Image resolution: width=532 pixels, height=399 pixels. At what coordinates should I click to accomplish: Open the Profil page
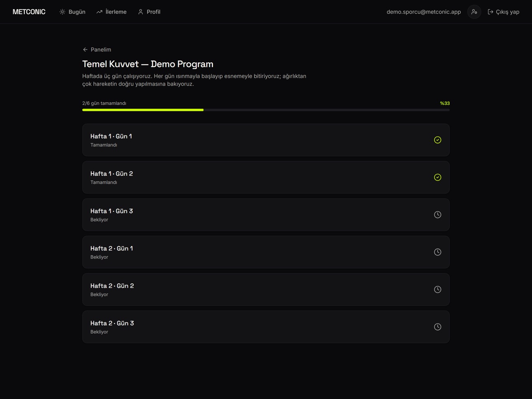click(x=149, y=12)
